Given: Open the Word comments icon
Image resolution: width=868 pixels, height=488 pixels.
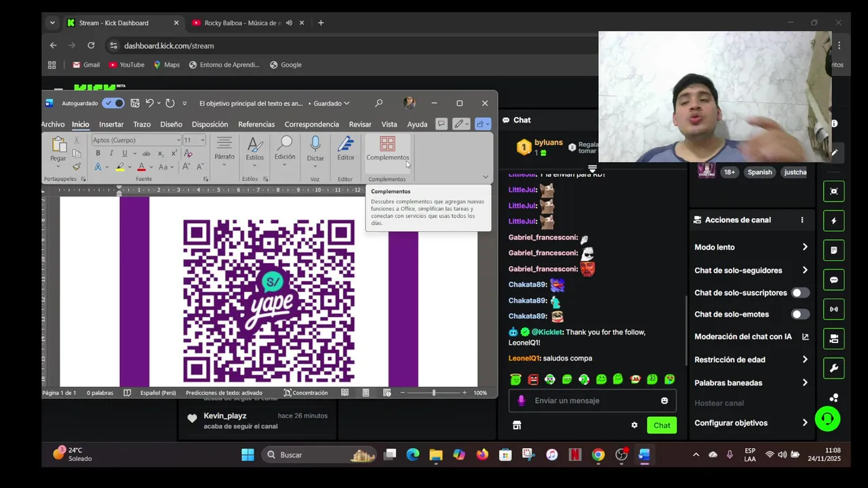Looking at the screenshot, I should point(441,124).
